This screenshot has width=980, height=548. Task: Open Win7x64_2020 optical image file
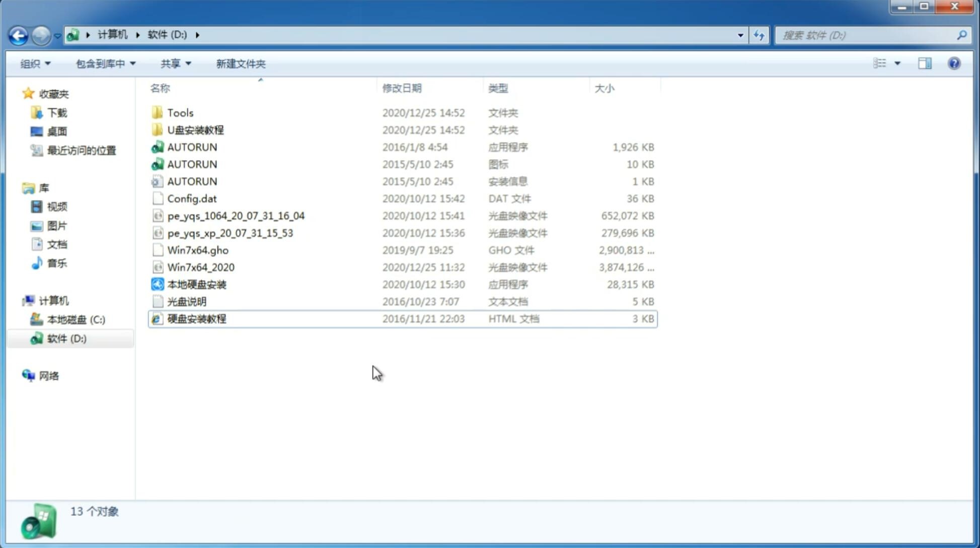tap(200, 267)
